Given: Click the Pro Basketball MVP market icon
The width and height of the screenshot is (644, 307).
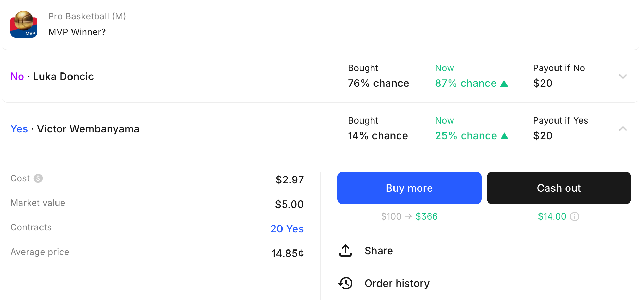Looking at the screenshot, I should (24, 24).
